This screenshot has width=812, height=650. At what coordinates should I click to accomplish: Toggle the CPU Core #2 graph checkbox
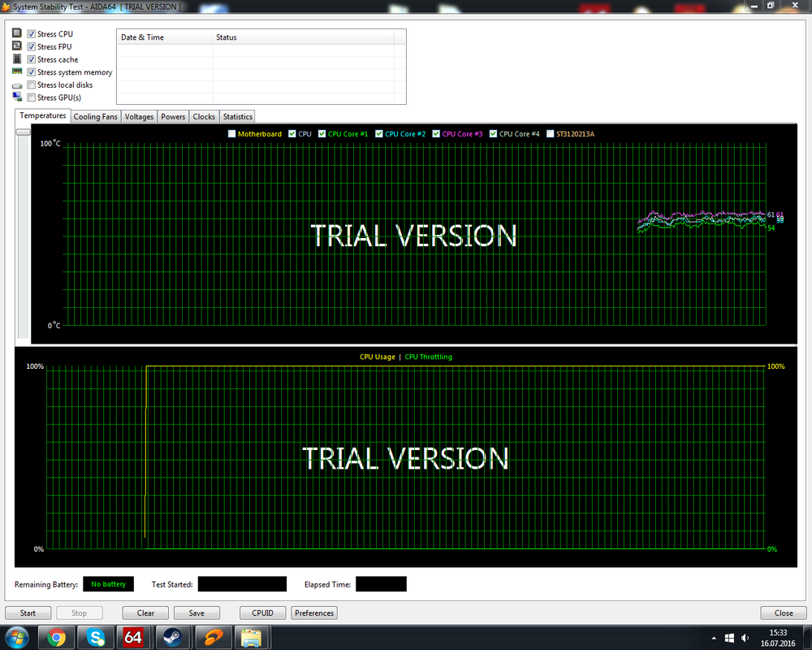379,134
